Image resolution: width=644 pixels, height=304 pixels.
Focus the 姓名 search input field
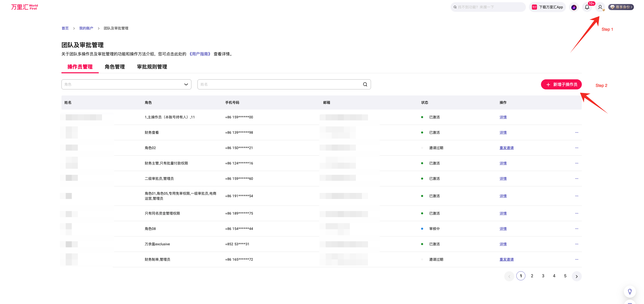tap(284, 84)
